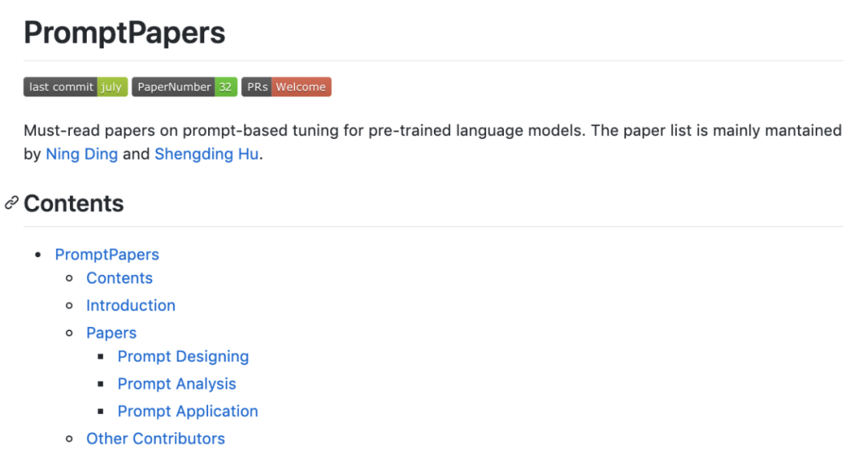
Task: Follow the Other Contributors link
Action: [x=155, y=439]
